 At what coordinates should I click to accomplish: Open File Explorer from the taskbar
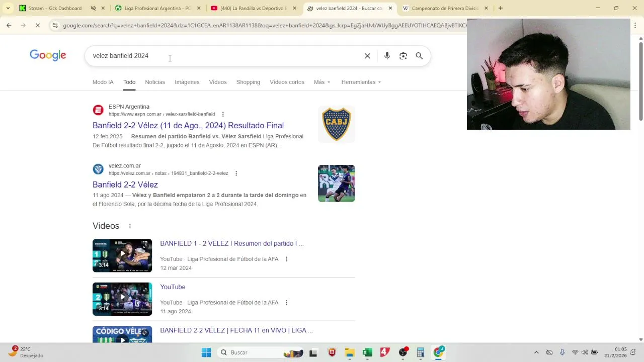[350, 352]
